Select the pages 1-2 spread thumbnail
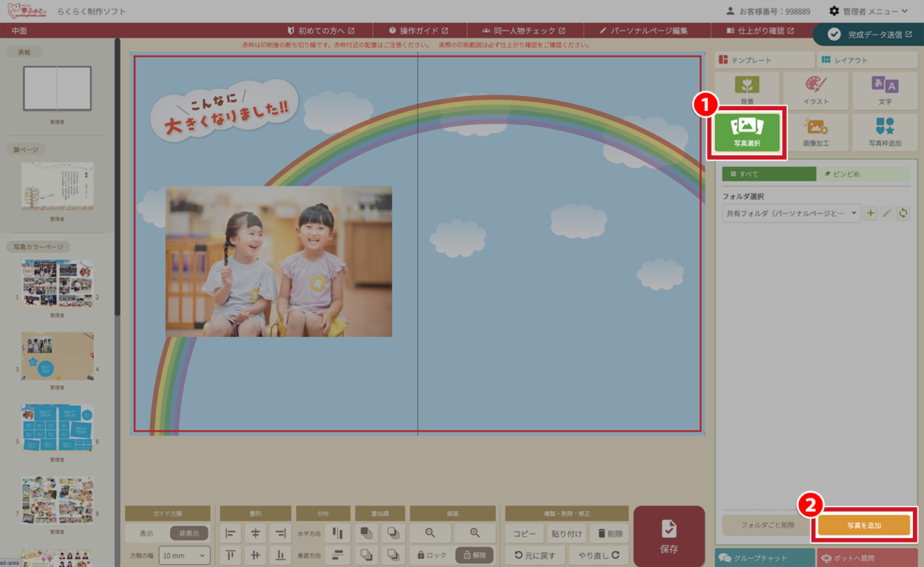The height and width of the screenshot is (567, 924). [57, 283]
